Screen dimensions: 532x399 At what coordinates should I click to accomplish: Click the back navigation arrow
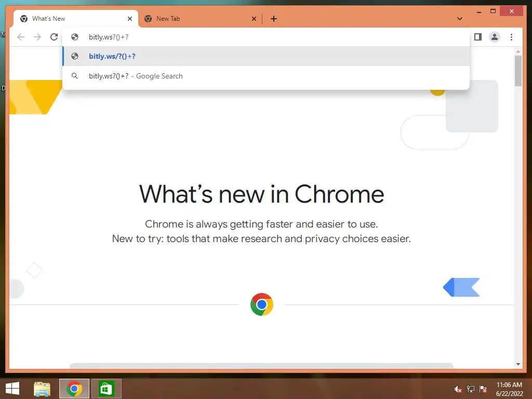click(21, 37)
